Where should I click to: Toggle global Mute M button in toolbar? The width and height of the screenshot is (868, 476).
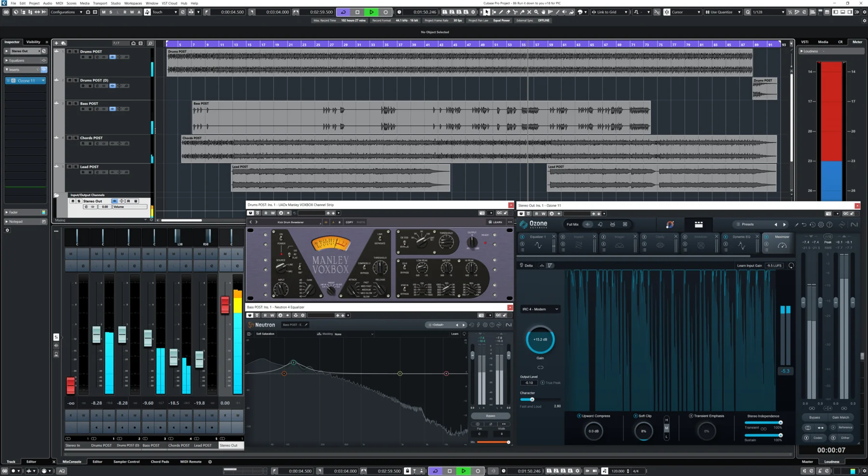pyautogui.click(x=103, y=12)
